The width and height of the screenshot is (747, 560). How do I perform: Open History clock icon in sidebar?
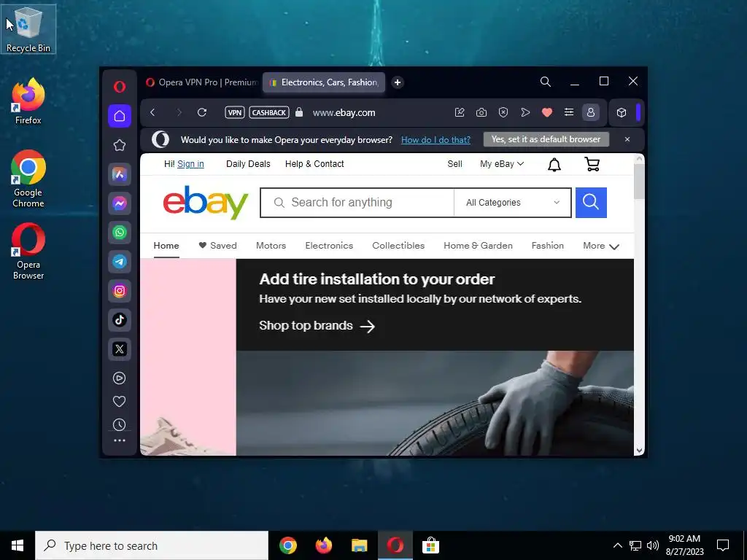119,424
